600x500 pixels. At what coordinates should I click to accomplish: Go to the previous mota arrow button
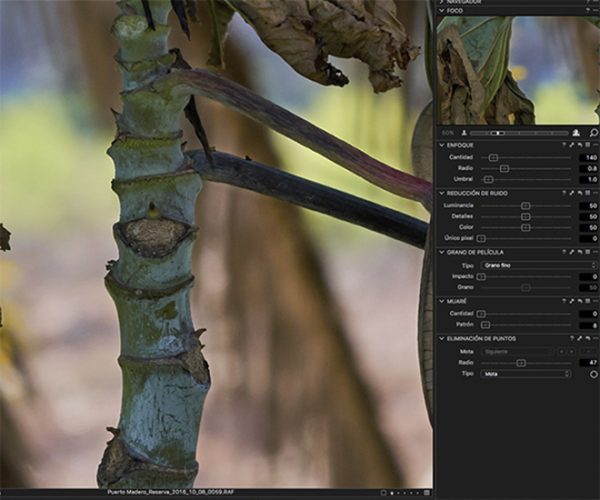tap(562, 352)
